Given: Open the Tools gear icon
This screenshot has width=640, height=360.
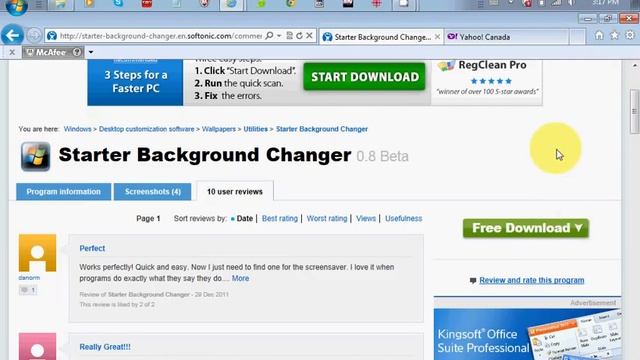Looking at the screenshot, I should click(x=630, y=36).
